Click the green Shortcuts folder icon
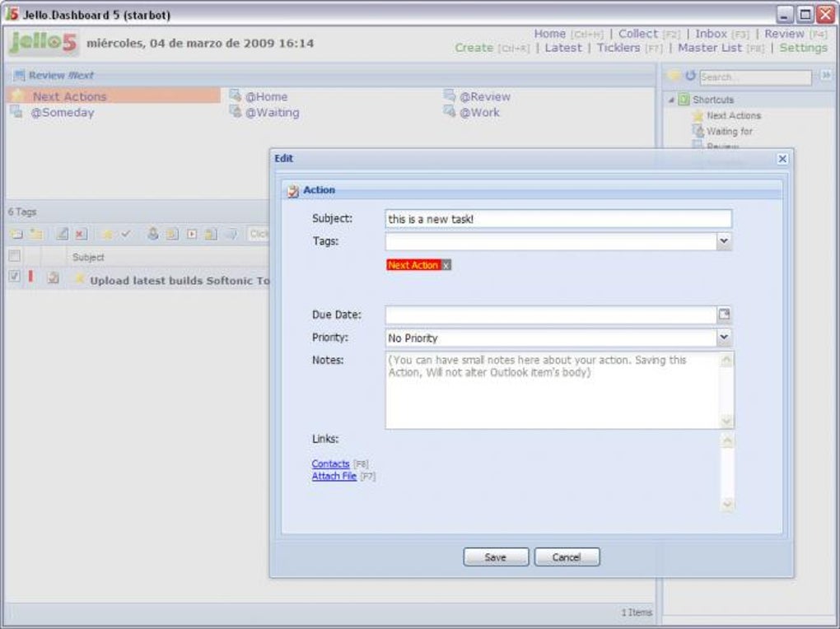840x629 pixels. (x=684, y=99)
